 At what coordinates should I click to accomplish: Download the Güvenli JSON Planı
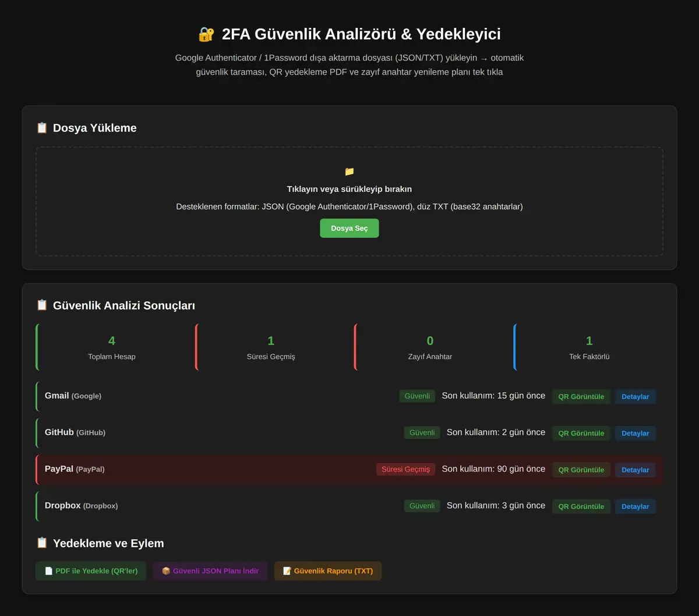coord(210,571)
